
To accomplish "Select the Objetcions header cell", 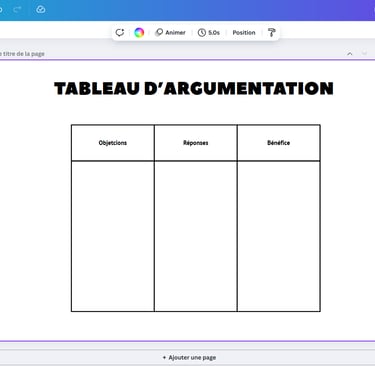I will (x=113, y=143).
